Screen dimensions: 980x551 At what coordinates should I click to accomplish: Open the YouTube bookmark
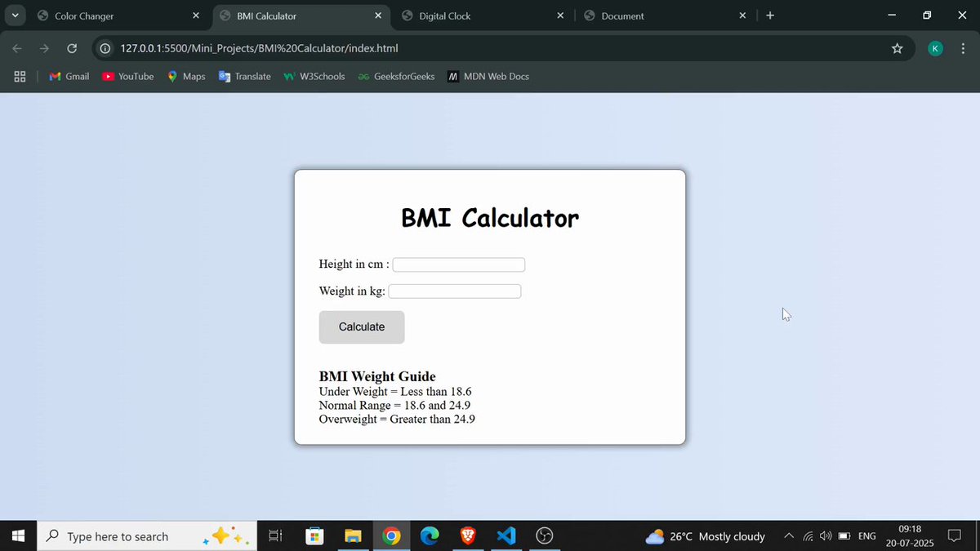pos(128,76)
